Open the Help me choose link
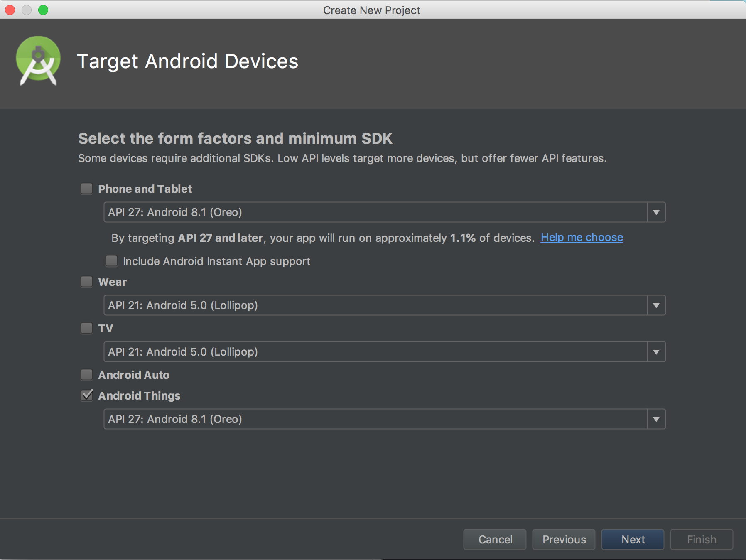 tap(582, 237)
